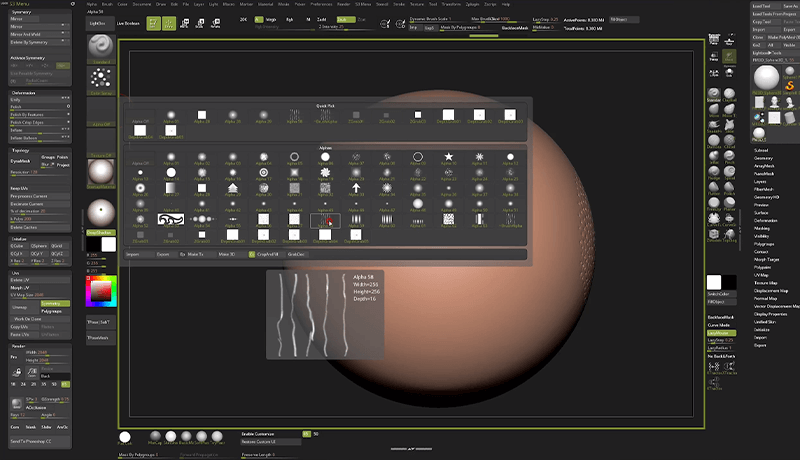Screen dimensions: 800x460
Task: Select the Inflat brush icon
Action: click(x=714, y=156)
